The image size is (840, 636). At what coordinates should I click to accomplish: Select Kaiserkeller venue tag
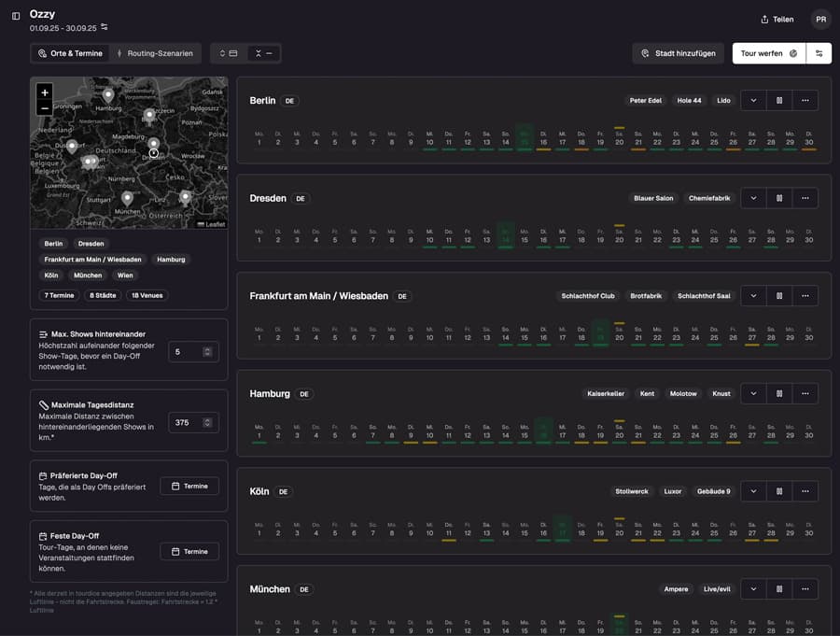point(606,393)
